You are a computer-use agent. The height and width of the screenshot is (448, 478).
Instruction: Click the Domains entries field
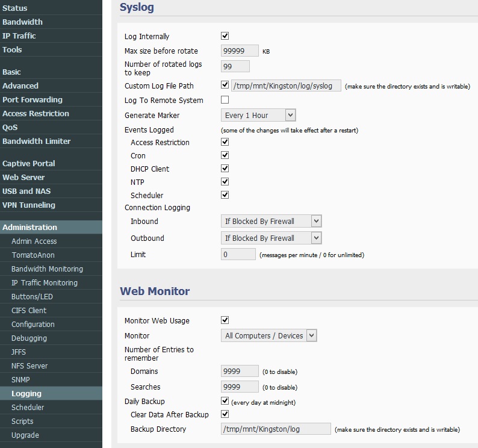[240, 371]
